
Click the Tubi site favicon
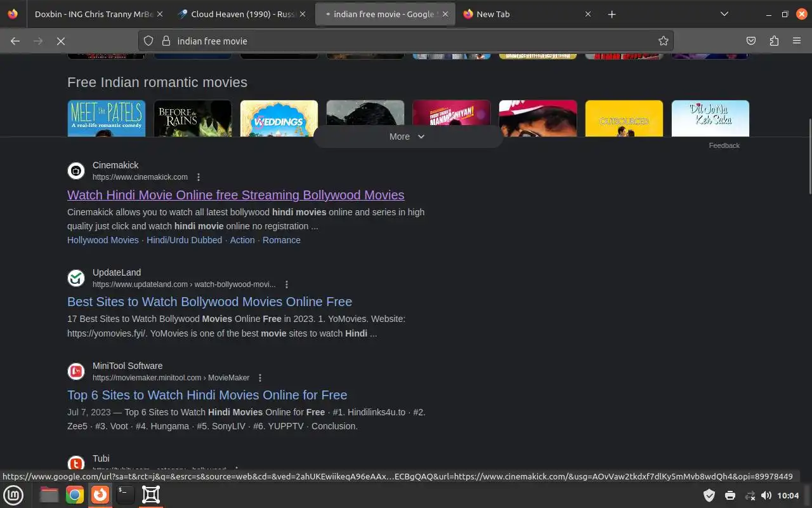point(76,464)
